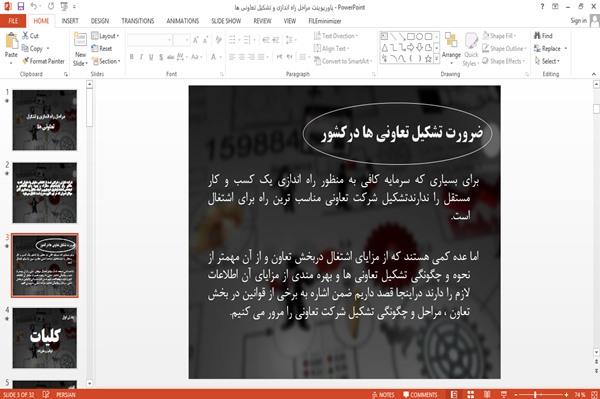Switch to the DESIGN tab

point(99,21)
